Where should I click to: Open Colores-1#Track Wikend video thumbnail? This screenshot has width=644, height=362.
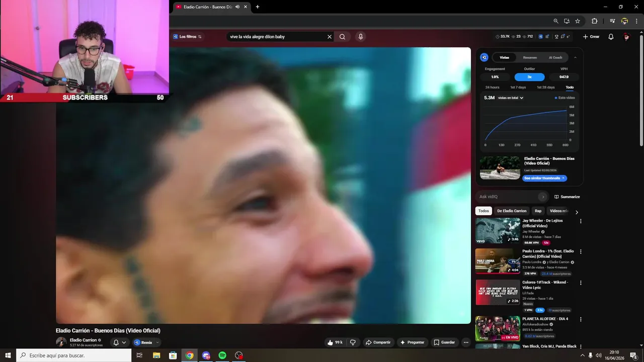pos(498,292)
